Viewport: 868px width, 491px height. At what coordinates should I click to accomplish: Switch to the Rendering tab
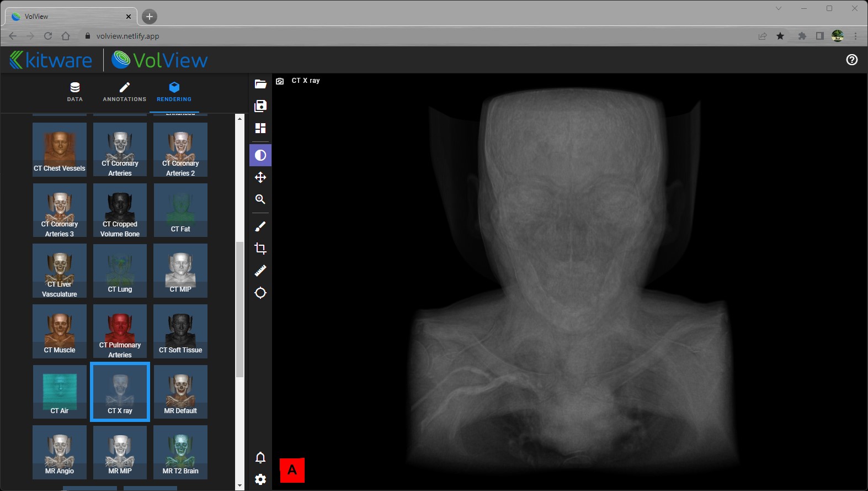coord(174,92)
